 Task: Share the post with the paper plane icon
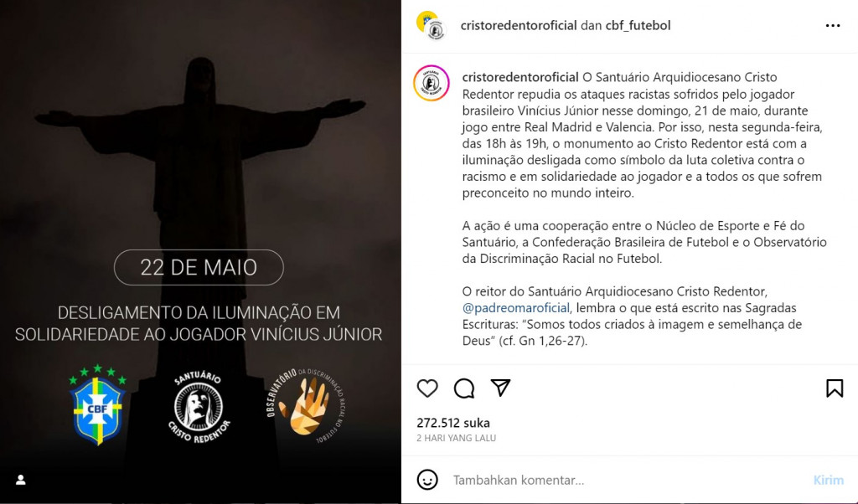(x=501, y=388)
